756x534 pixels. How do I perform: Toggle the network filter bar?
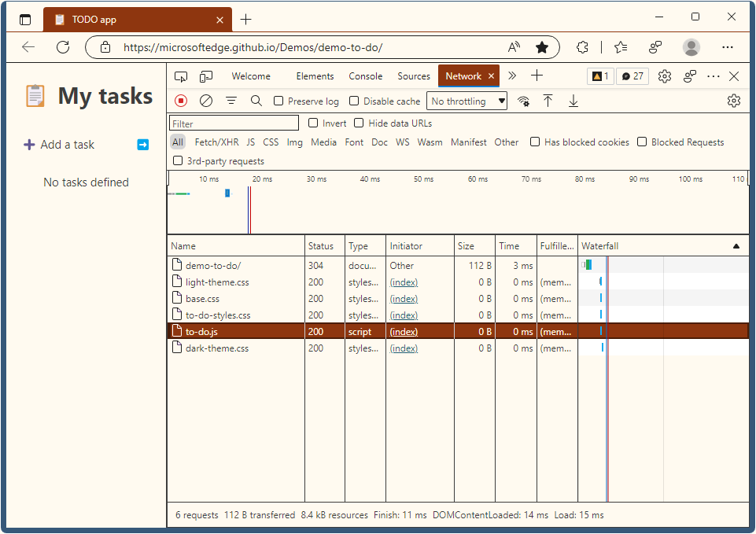click(x=230, y=101)
